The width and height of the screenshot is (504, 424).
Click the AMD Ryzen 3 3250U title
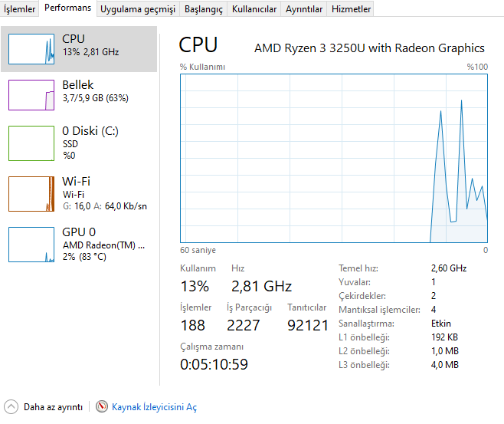point(369,48)
